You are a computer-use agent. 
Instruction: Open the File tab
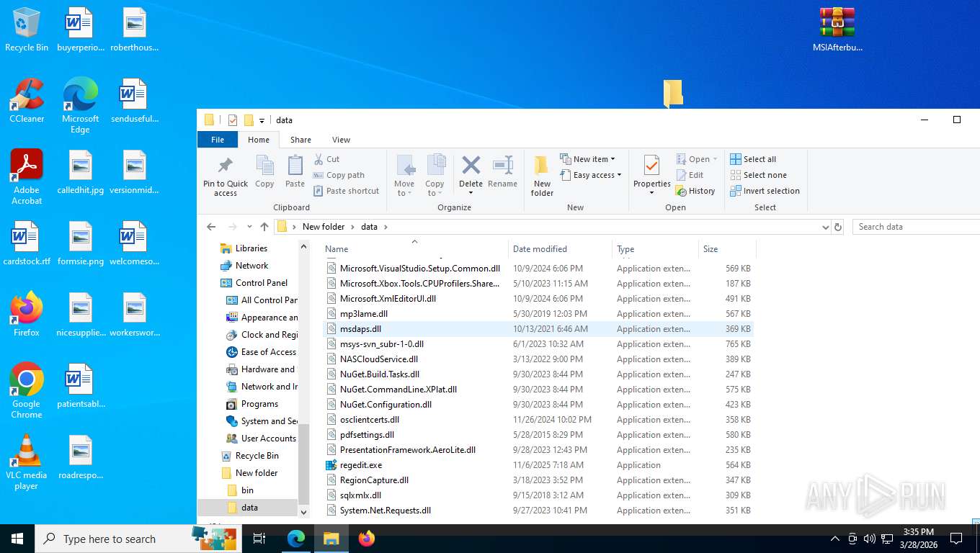218,140
